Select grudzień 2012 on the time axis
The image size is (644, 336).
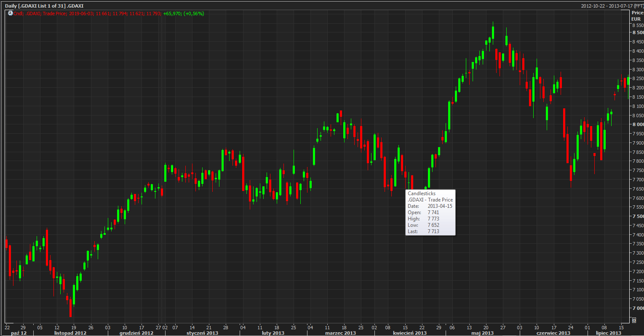[x=136, y=333]
